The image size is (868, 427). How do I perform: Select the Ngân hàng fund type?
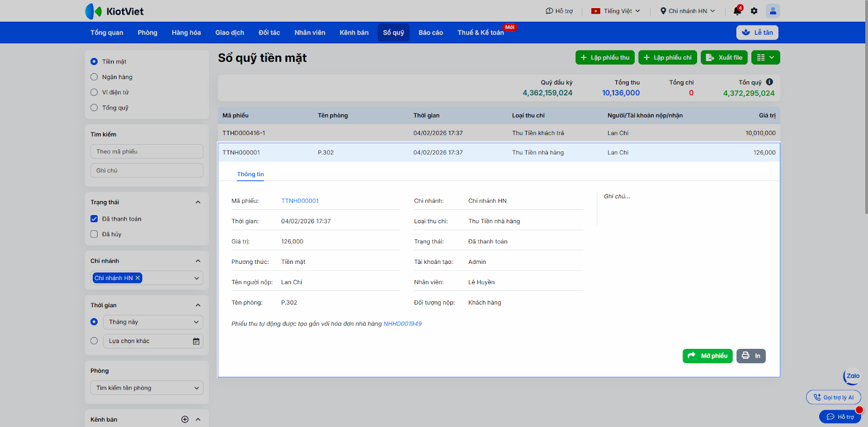[94, 77]
